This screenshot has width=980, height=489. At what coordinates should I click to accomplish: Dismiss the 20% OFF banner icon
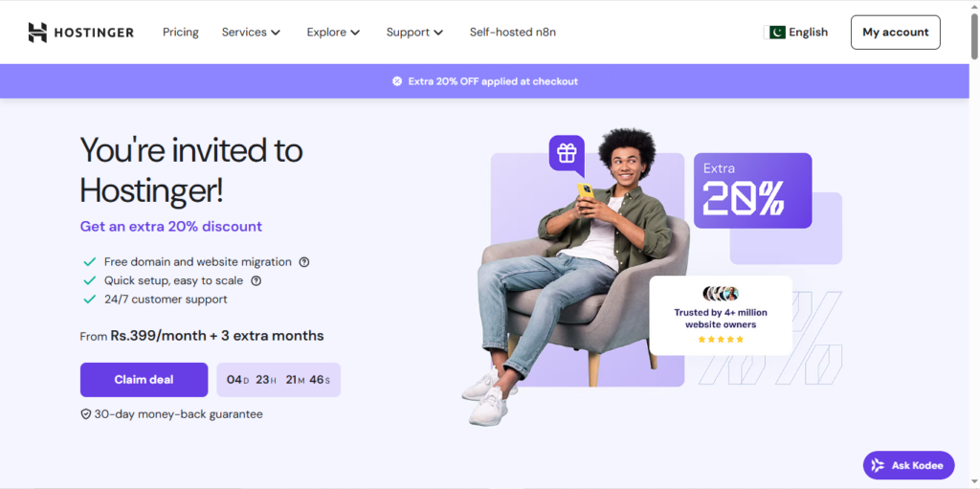coord(397,81)
